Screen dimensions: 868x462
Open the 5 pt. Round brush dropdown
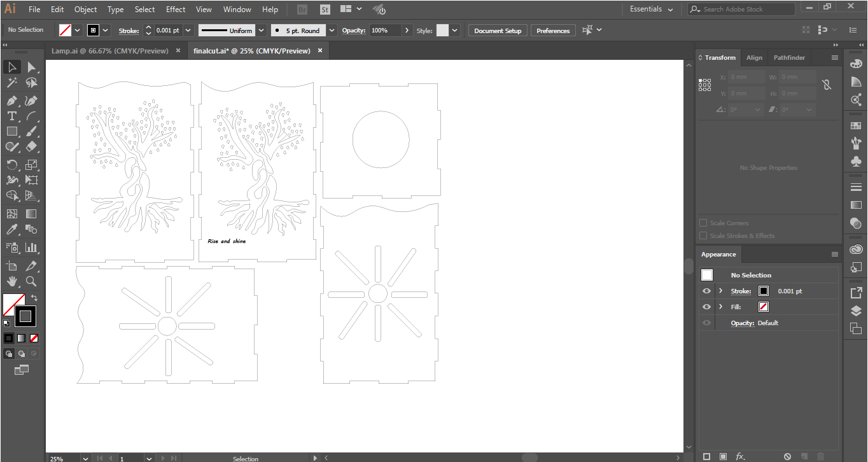(332, 31)
